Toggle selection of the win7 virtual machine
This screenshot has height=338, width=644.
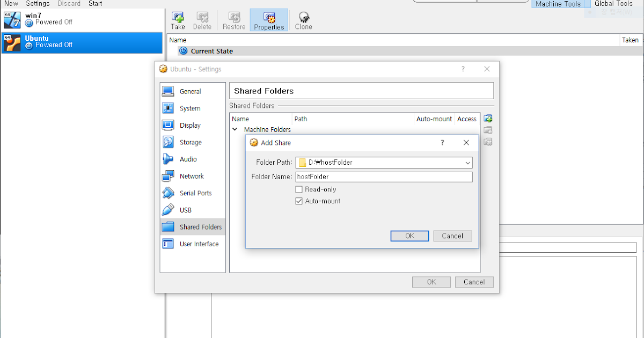80,19
